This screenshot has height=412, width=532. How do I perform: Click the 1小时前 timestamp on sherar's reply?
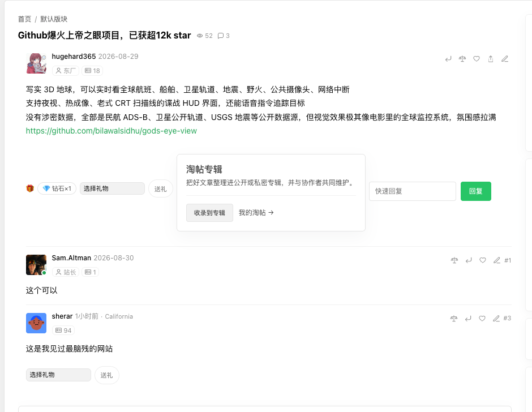coord(87,316)
